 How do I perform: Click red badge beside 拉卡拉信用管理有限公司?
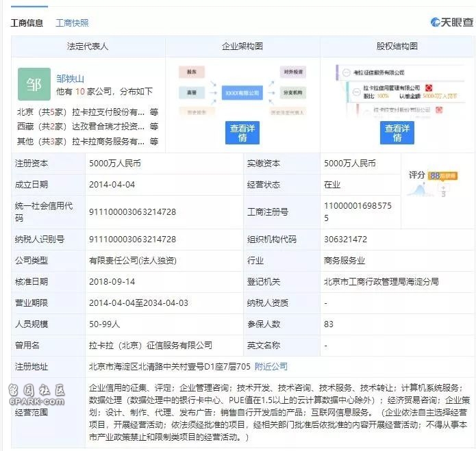[428, 88]
